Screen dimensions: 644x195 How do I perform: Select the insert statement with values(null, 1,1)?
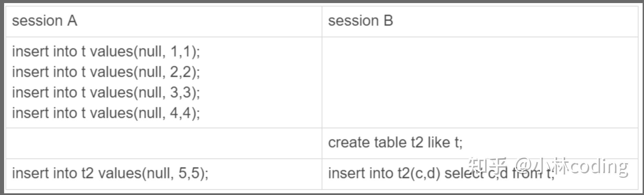106,52
